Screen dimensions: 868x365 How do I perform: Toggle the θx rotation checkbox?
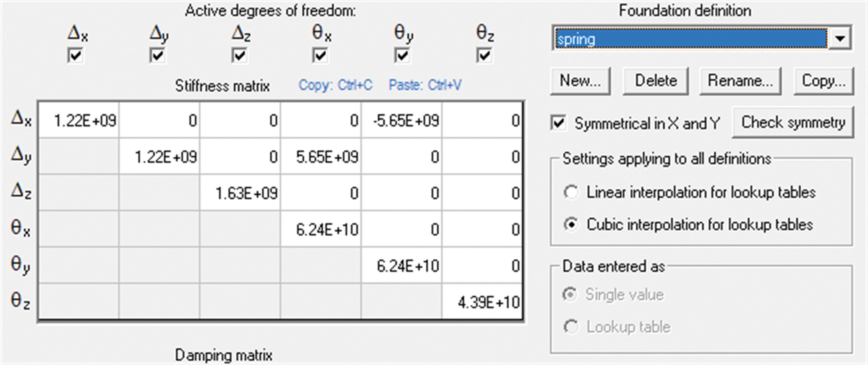pos(320,55)
